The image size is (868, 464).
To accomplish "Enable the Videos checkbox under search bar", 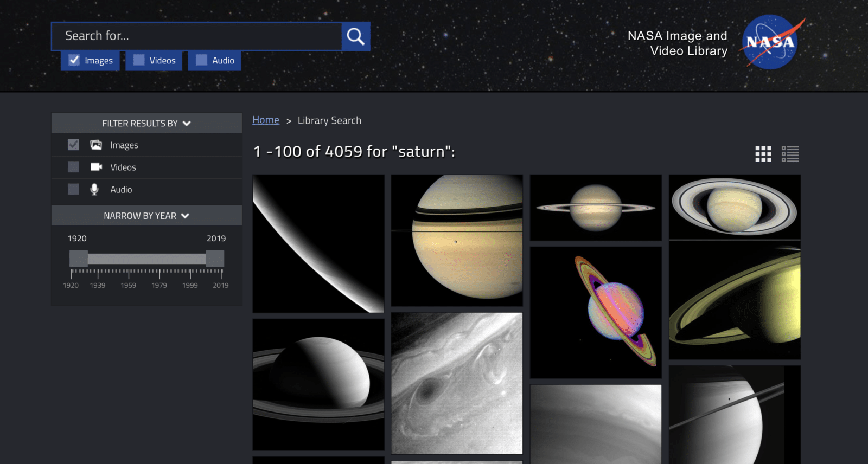I will pyautogui.click(x=139, y=60).
